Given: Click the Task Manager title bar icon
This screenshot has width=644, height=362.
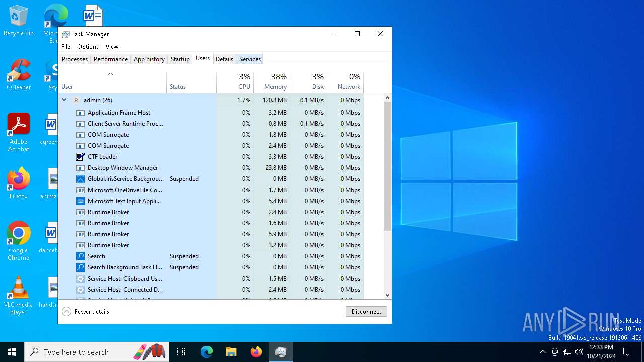Looking at the screenshot, I should pos(66,34).
